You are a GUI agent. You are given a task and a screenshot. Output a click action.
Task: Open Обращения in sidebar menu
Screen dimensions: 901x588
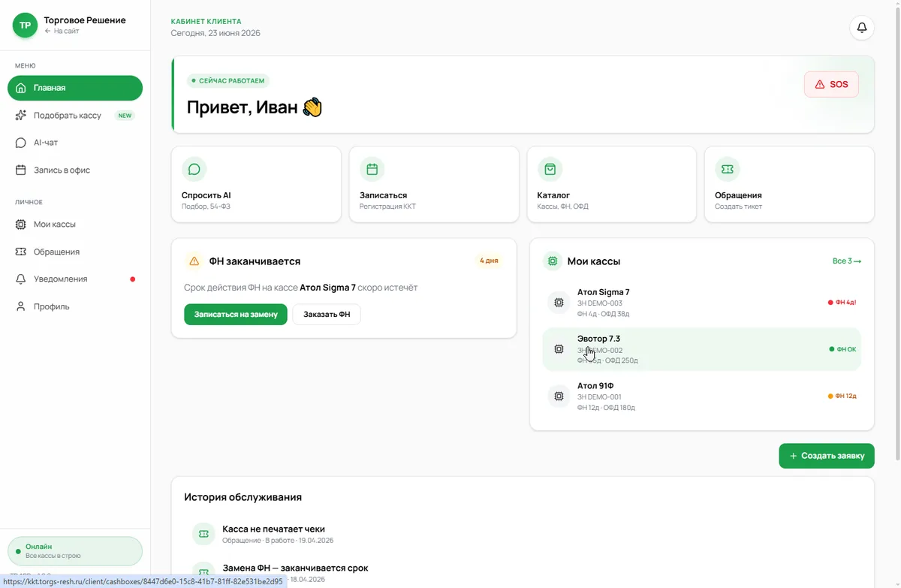(x=75, y=252)
